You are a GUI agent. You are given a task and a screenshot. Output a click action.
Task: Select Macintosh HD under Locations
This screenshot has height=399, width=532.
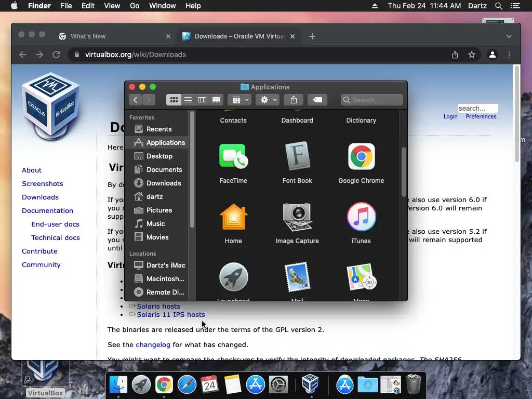click(x=156, y=278)
